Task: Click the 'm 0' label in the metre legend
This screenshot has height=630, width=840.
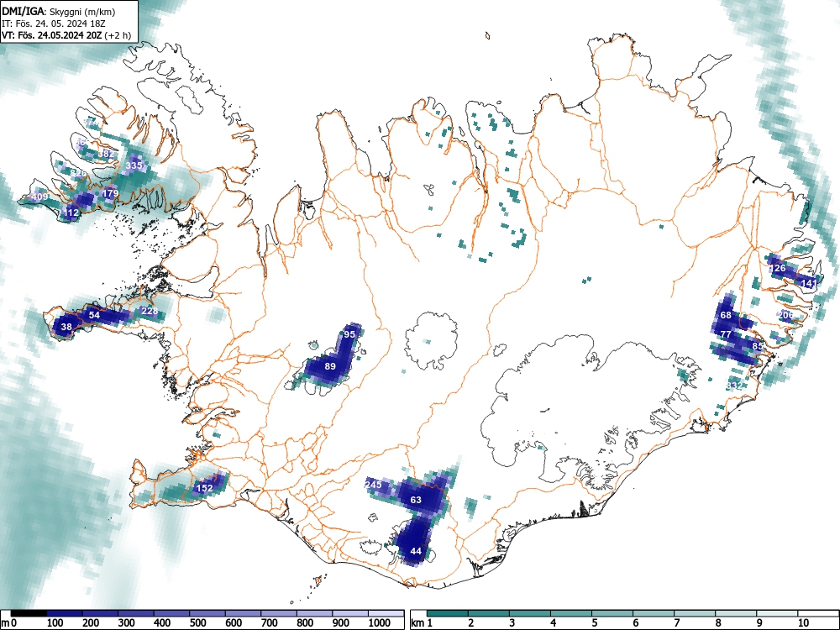Action: tap(8, 623)
